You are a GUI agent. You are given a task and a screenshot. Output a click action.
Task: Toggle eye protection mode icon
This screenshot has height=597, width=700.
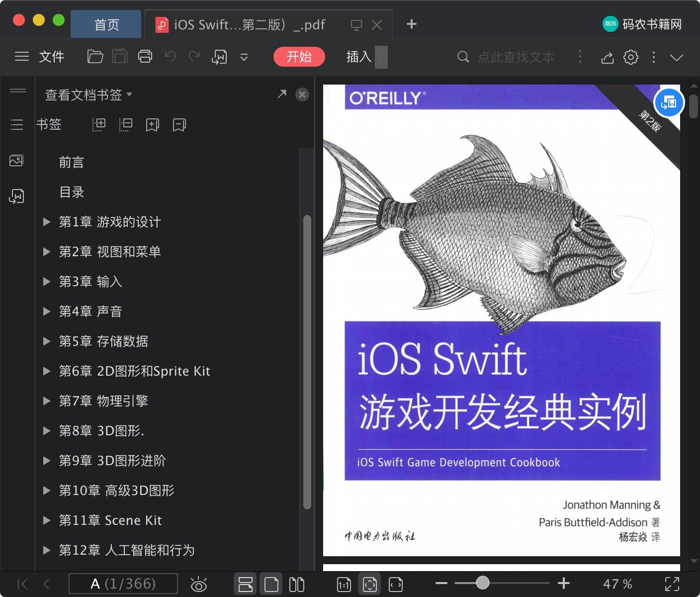(199, 584)
